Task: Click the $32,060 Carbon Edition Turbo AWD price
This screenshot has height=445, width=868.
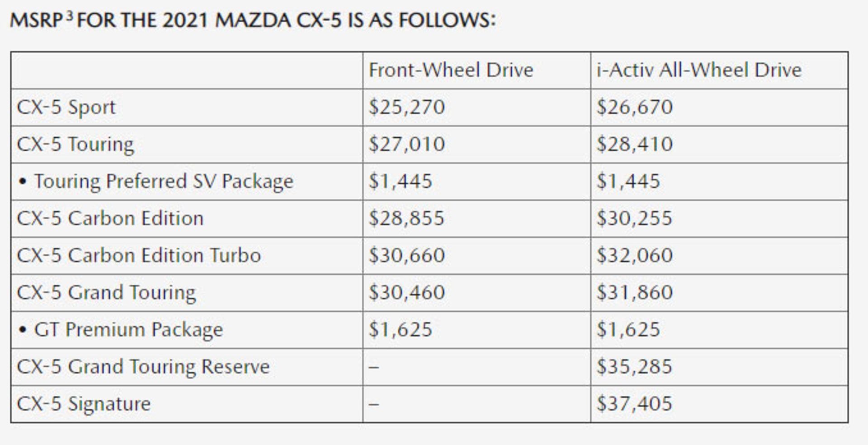Action: [635, 256]
